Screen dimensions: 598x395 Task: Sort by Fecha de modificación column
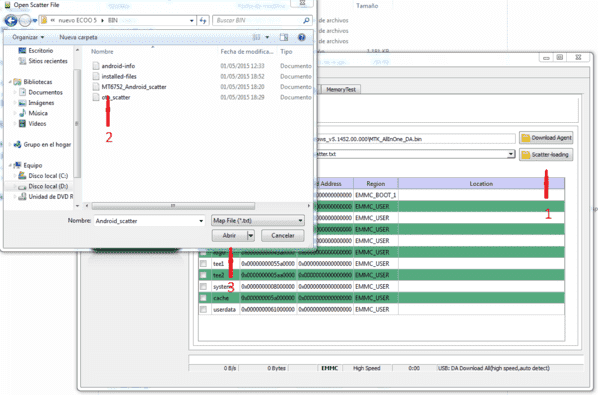coord(247,51)
